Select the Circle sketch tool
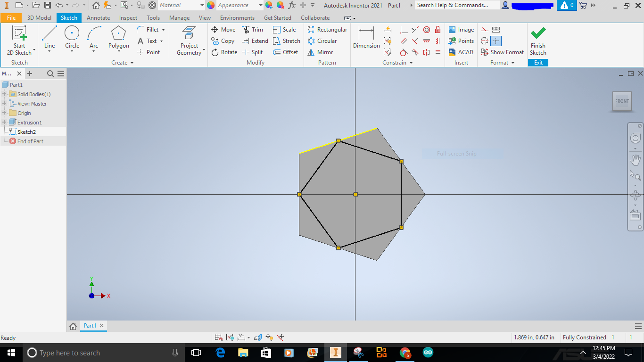 click(72, 38)
